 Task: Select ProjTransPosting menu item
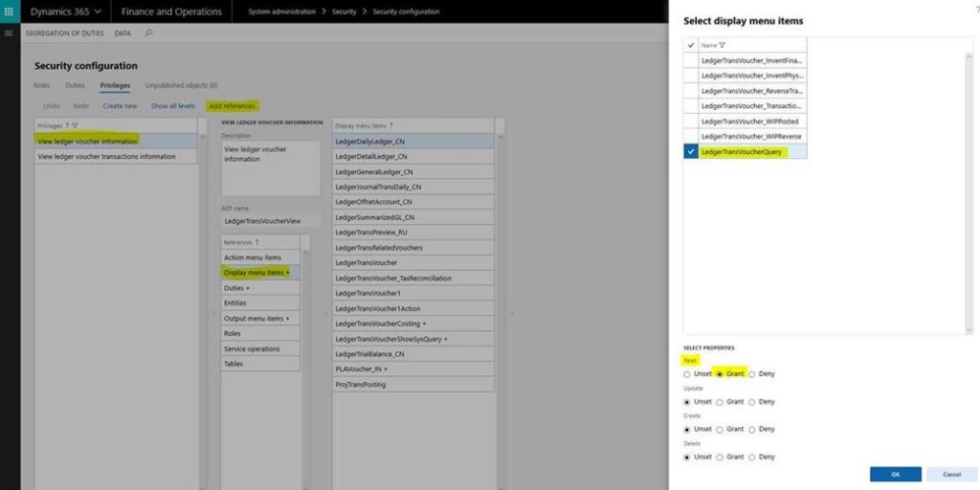pyautogui.click(x=413, y=385)
